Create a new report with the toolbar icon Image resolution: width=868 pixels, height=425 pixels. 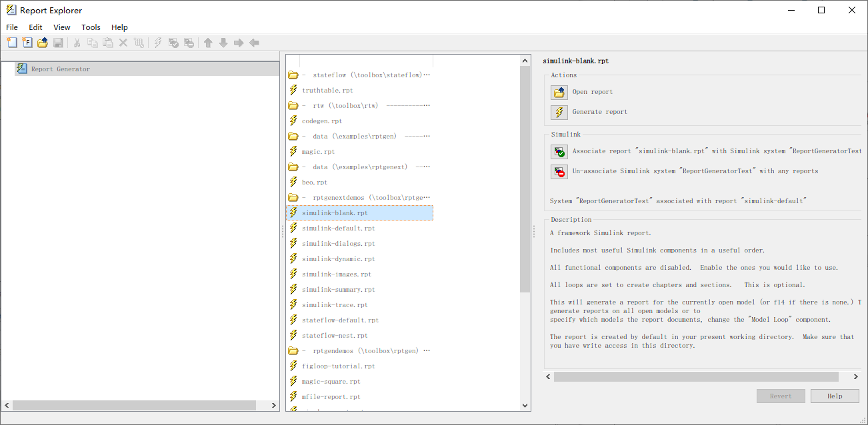(11, 42)
